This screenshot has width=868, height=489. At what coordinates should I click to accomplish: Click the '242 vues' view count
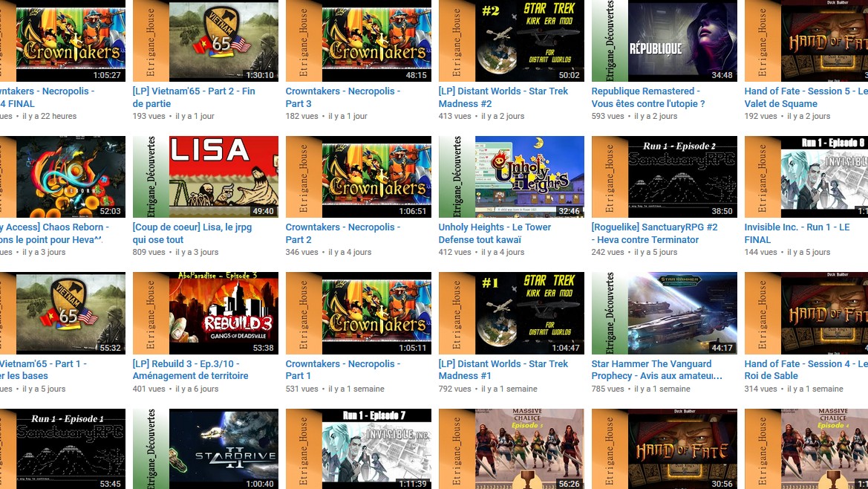pos(607,252)
